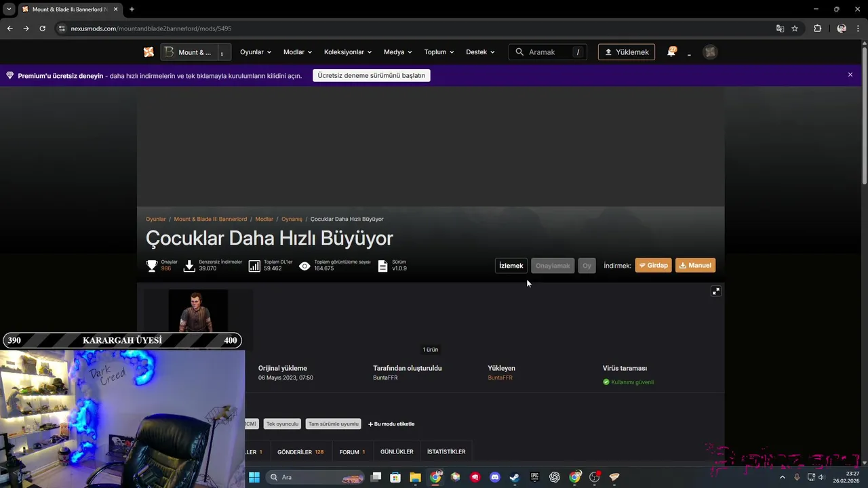868x488 pixels.
Task: Expand the Oyunlar menu
Action: coord(256,52)
